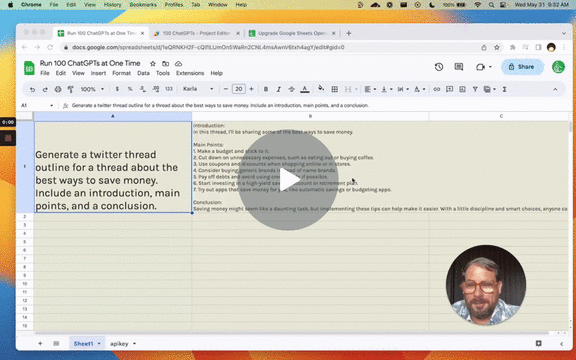This screenshot has width=576, height=360.
Task: Open the filter views dropdown
Action: click(490, 89)
